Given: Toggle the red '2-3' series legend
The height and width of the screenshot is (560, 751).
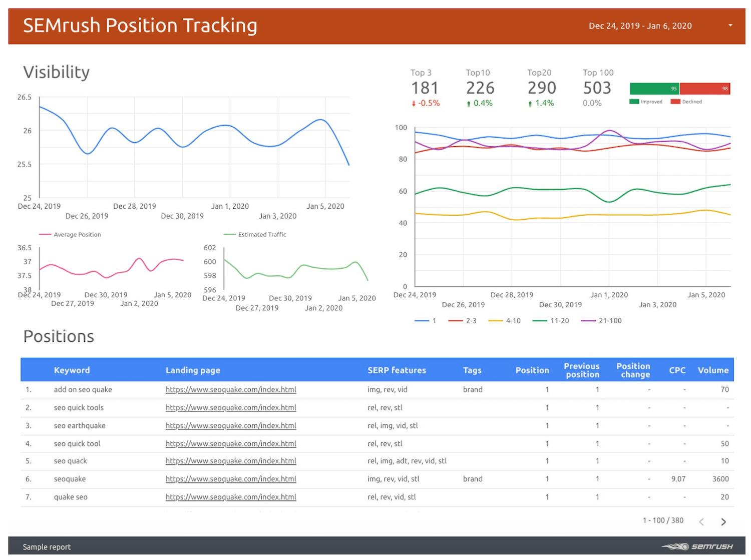Looking at the screenshot, I should (462, 321).
